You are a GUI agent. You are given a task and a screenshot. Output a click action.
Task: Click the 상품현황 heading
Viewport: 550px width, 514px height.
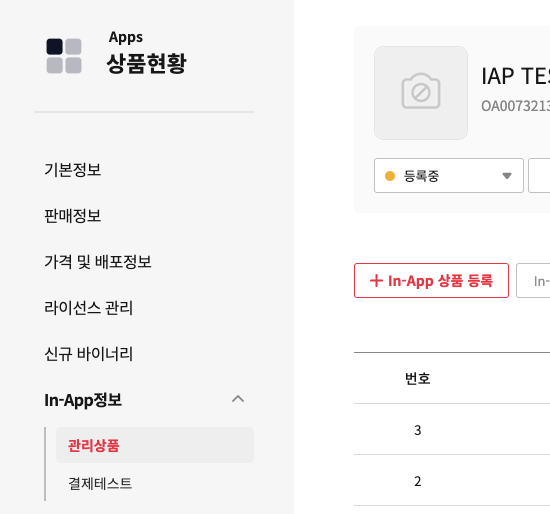pos(146,64)
